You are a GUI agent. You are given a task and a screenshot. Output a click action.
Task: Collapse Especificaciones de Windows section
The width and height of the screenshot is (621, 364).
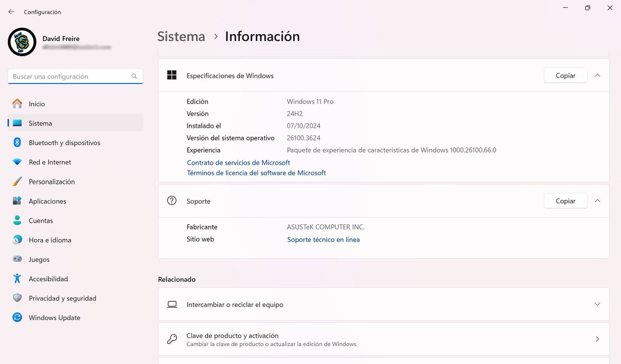(x=597, y=75)
